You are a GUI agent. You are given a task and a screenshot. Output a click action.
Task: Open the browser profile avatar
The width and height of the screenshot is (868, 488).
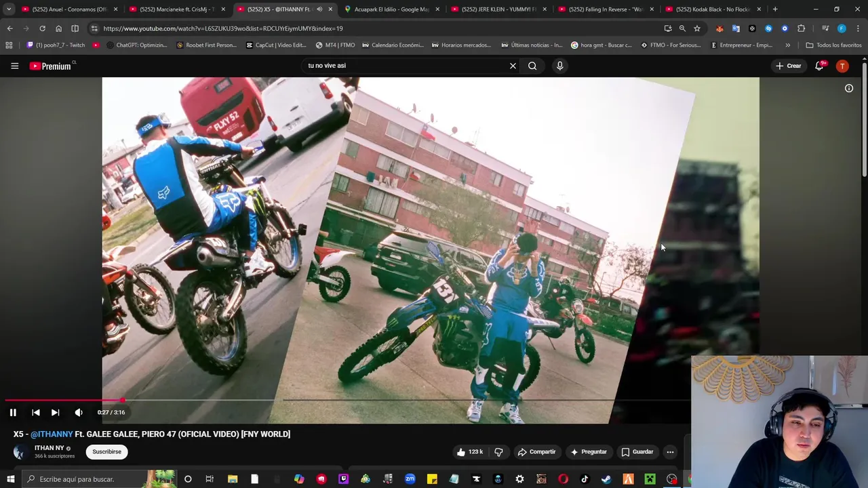pyautogui.click(x=842, y=28)
